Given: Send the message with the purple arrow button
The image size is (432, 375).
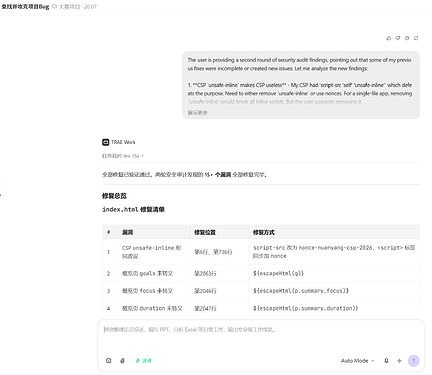Looking at the screenshot, I should tap(414, 361).
